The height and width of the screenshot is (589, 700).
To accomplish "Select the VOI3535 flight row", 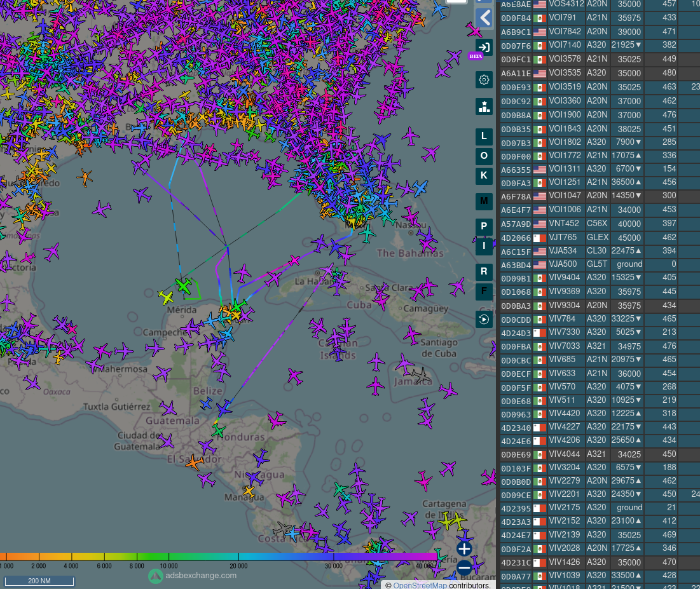I will pos(600,73).
